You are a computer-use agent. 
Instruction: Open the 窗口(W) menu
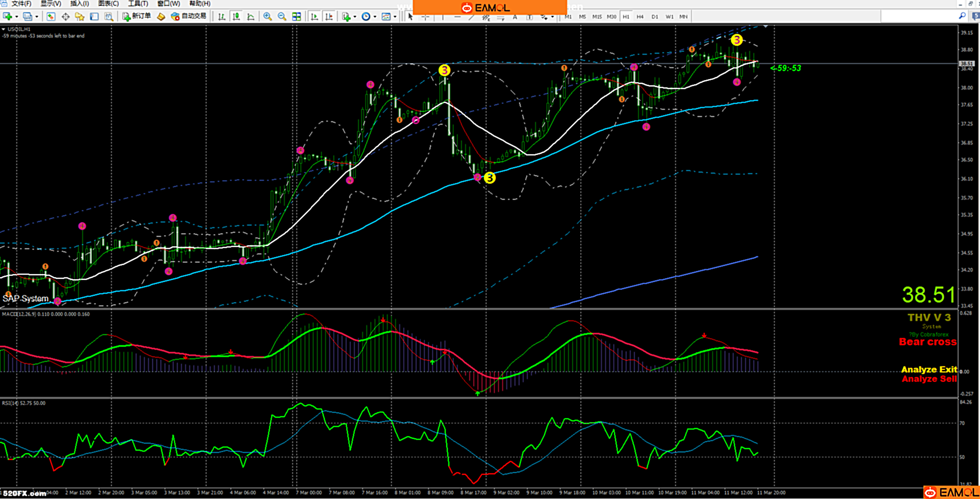[168, 4]
